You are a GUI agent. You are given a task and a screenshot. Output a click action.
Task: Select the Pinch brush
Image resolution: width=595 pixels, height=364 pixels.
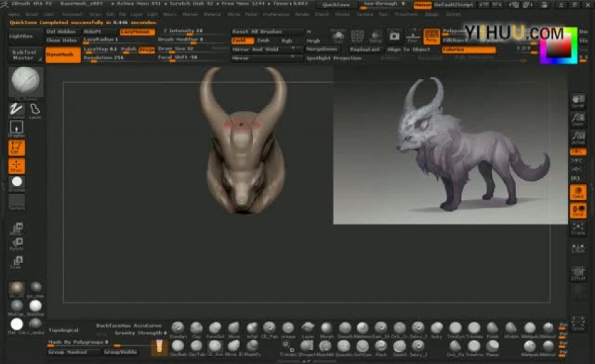[x=380, y=347]
